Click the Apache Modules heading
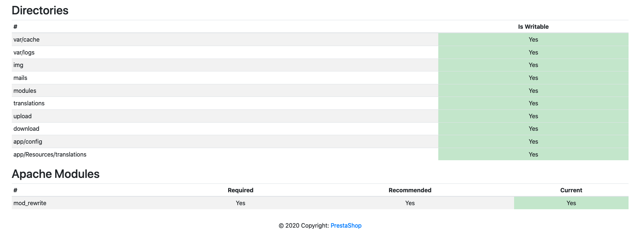Viewport: 644px width, 235px height. coord(56,174)
